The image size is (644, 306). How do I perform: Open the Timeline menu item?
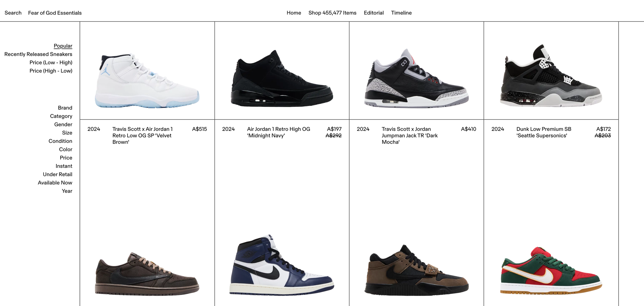tap(401, 13)
